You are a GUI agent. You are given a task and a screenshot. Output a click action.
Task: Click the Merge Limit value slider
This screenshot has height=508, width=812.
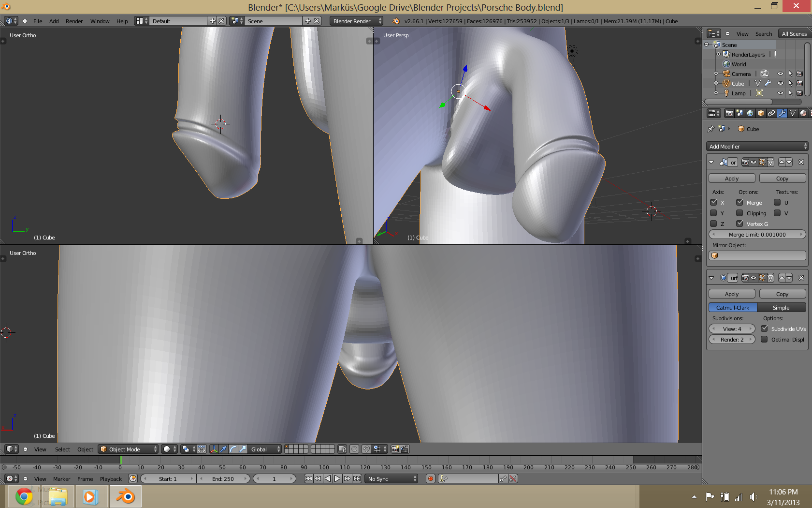tap(757, 235)
